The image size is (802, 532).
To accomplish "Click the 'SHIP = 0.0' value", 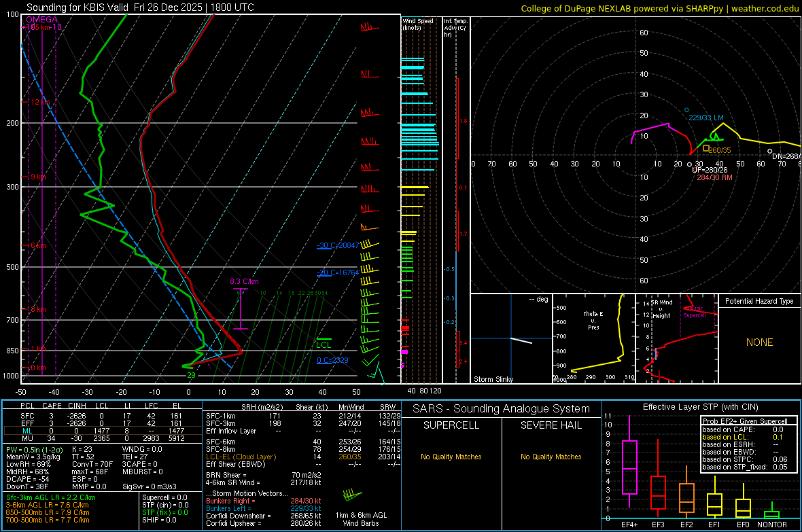I will [159, 520].
